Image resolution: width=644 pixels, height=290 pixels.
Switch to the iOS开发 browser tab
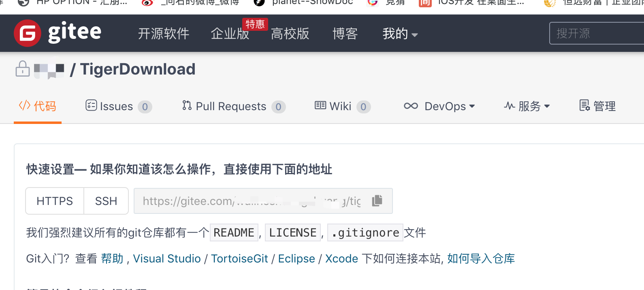tap(472, 3)
